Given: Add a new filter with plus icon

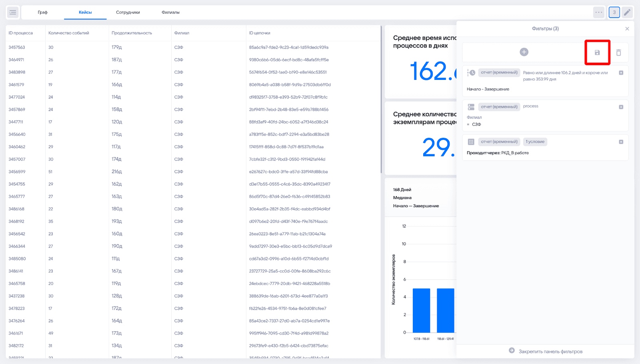Looking at the screenshot, I should tap(524, 52).
